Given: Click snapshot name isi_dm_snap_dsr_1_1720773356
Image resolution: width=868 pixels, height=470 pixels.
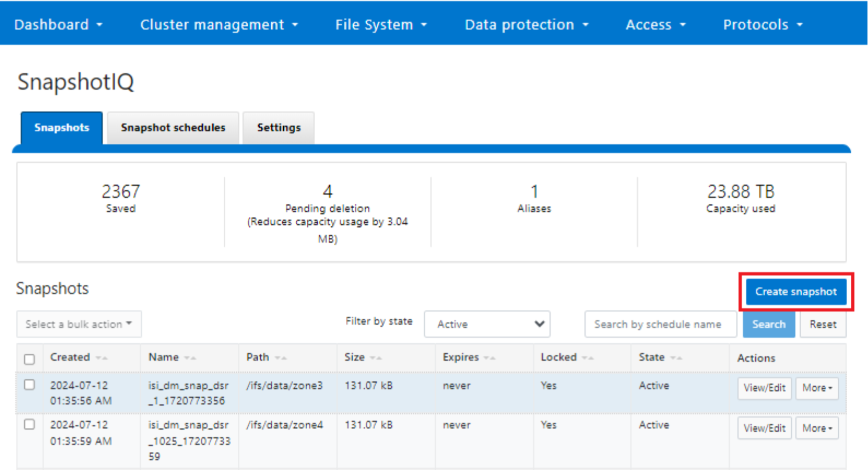Looking at the screenshot, I should coord(188,393).
